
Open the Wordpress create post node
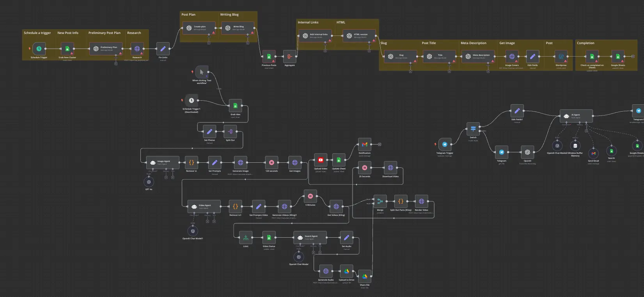(561, 57)
